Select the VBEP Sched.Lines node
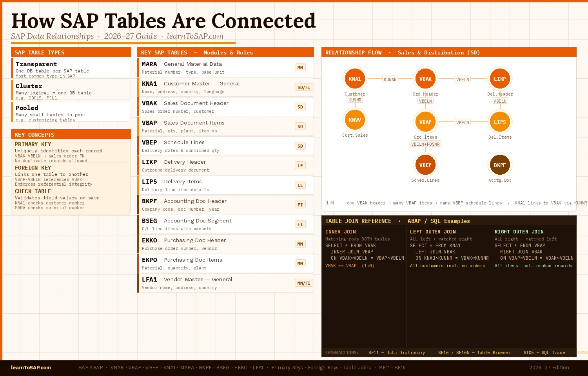 pyautogui.click(x=425, y=165)
